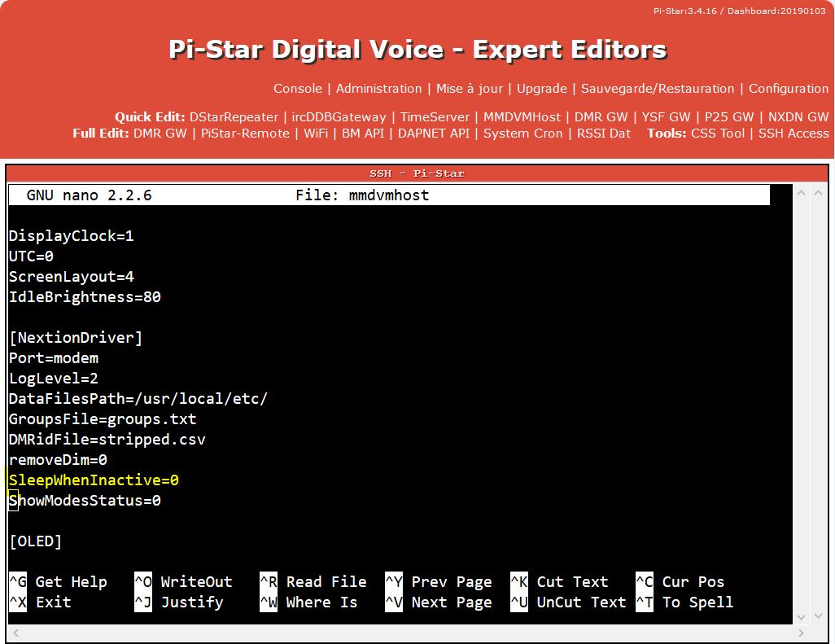
Task: Click the ^K Cut Text shortcut
Action: point(559,581)
